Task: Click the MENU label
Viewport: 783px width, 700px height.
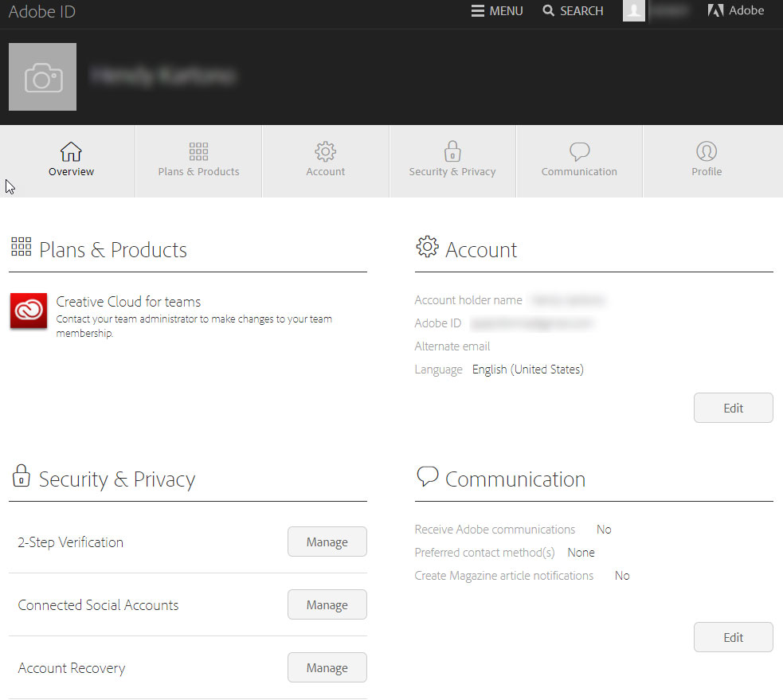Action: click(x=506, y=11)
